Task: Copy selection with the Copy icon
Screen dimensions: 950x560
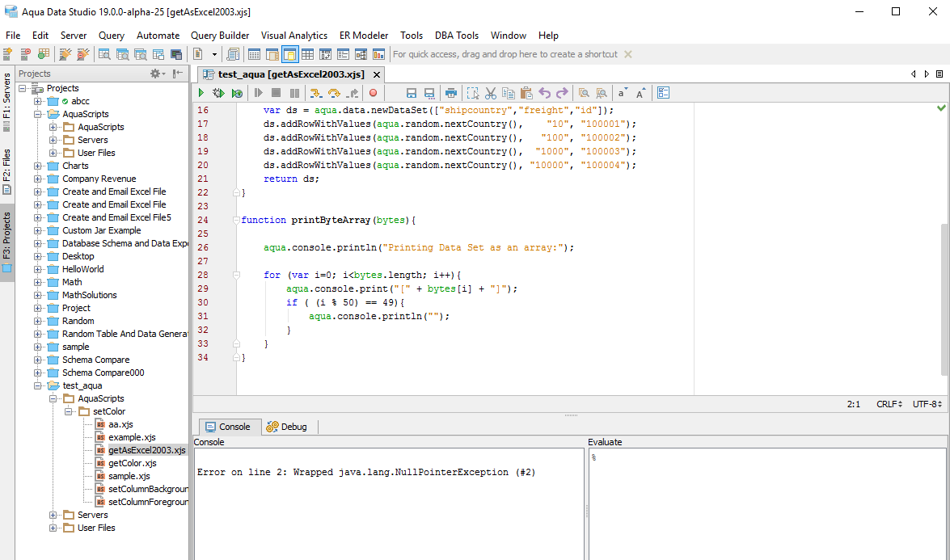Action: click(509, 93)
